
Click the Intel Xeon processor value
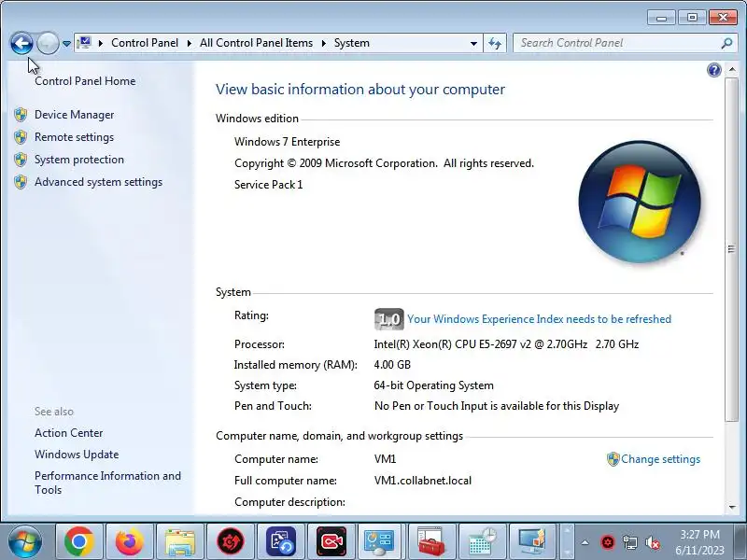[x=506, y=344]
